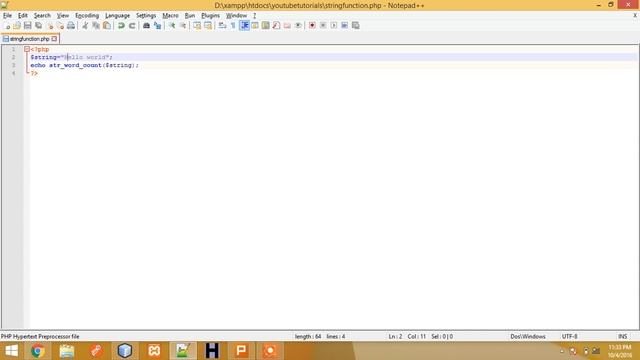This screenshot has height=360, width=640.
Task: Open the Settings menu
Action: pos(146,16)
